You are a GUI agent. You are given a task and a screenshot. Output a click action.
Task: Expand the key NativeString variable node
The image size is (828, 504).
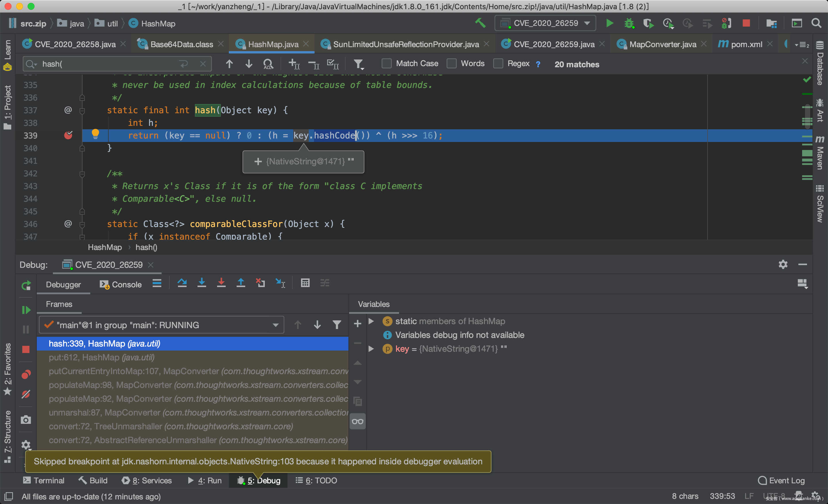(x=371, y=349)
